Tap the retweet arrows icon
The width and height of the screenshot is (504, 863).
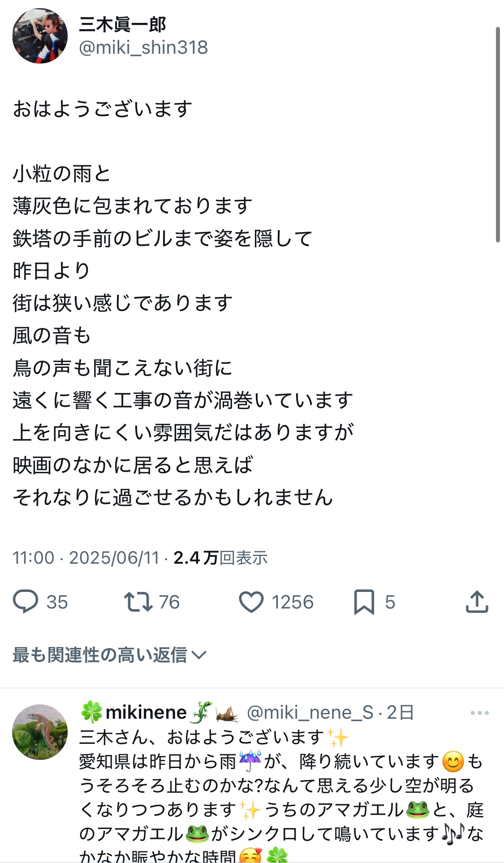click(138, 602)
